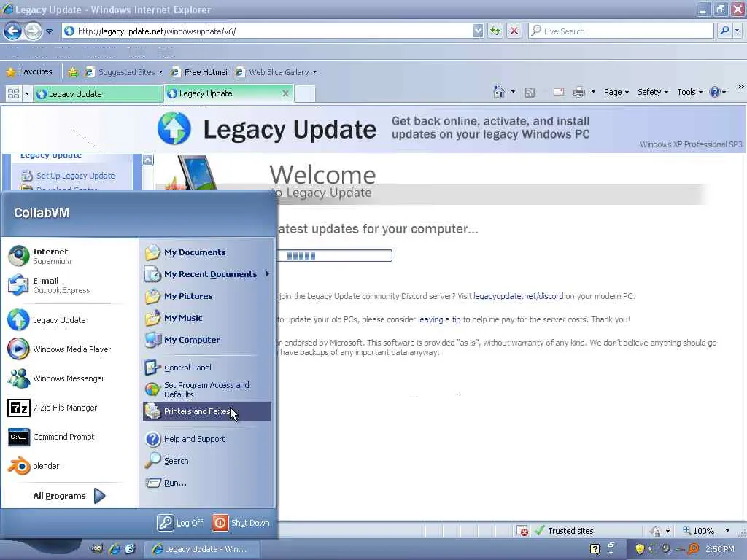
Task: Open legacyupdate.net/discord link
Action: pyautogui.click(x=519, y=296)
